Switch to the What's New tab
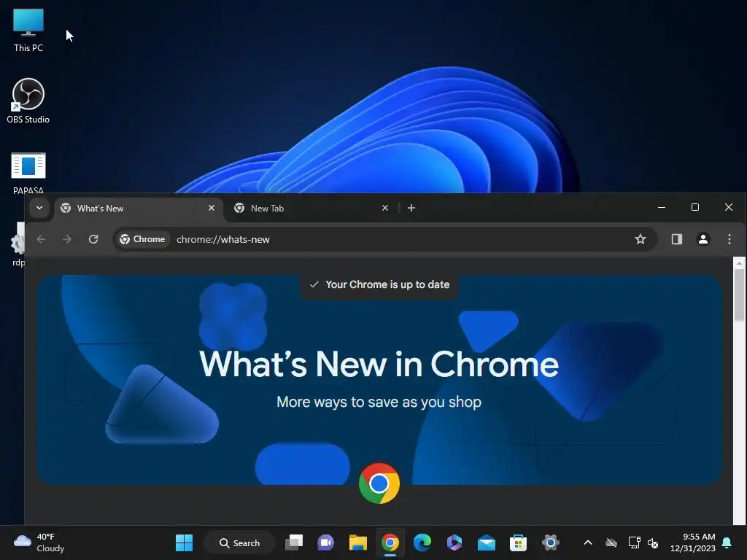The width and height of the screenshot is (747, 560). coord(138,209)
